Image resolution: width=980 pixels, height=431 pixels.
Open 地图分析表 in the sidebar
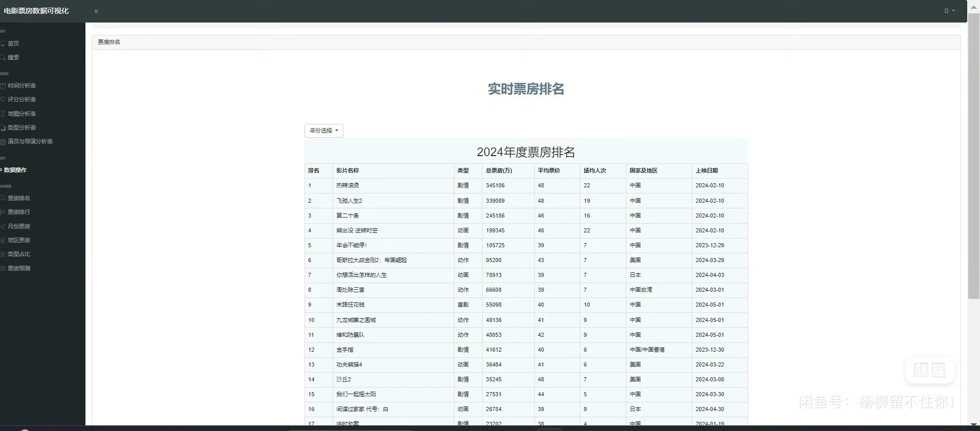pos(21,114)
